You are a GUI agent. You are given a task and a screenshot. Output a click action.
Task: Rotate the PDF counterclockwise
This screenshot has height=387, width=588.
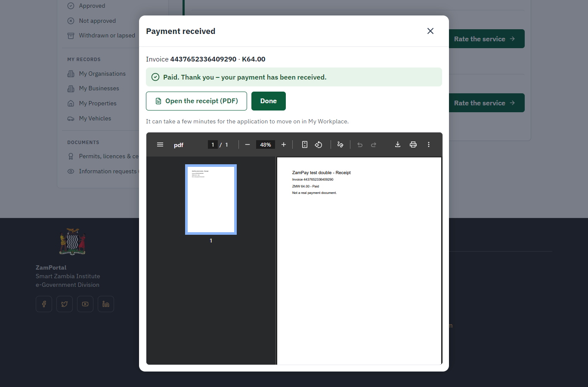(x=319, y=144)
